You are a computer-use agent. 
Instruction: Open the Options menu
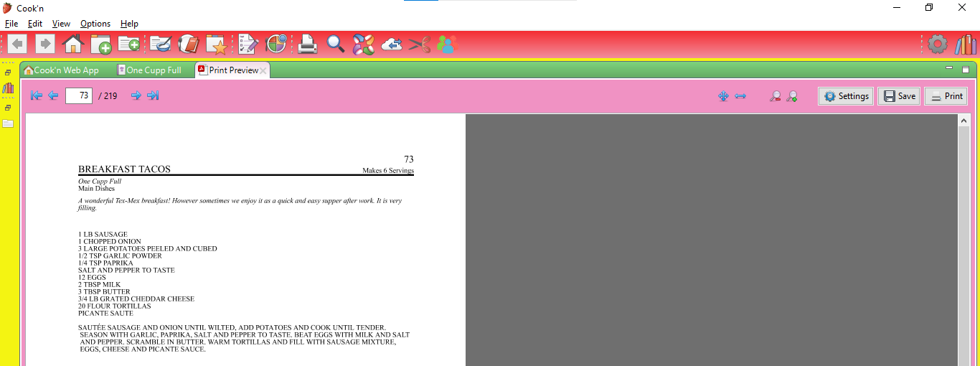pyautogui.click(x=95, y=24)
